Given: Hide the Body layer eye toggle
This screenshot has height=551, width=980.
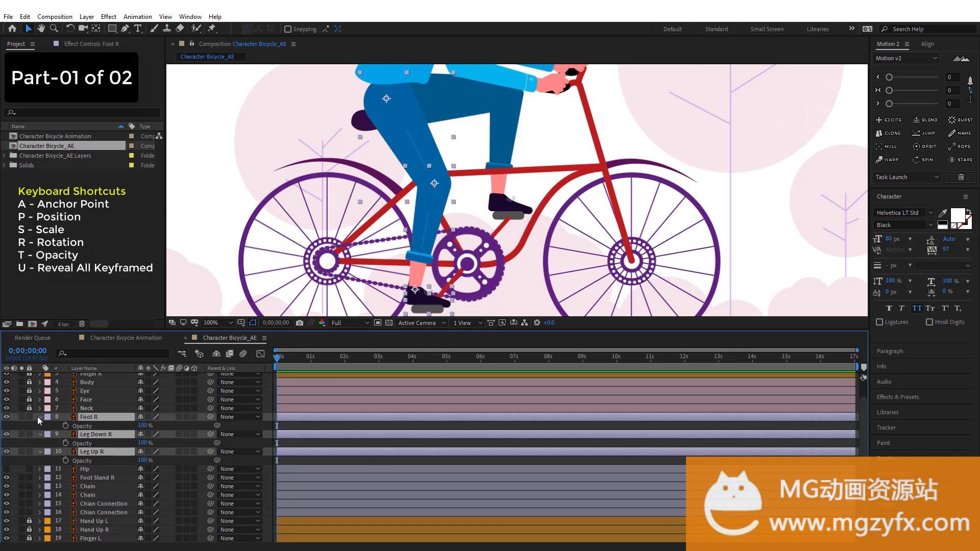Looking at the screenshot, I should pyautogui.click(x=7, y=382).
